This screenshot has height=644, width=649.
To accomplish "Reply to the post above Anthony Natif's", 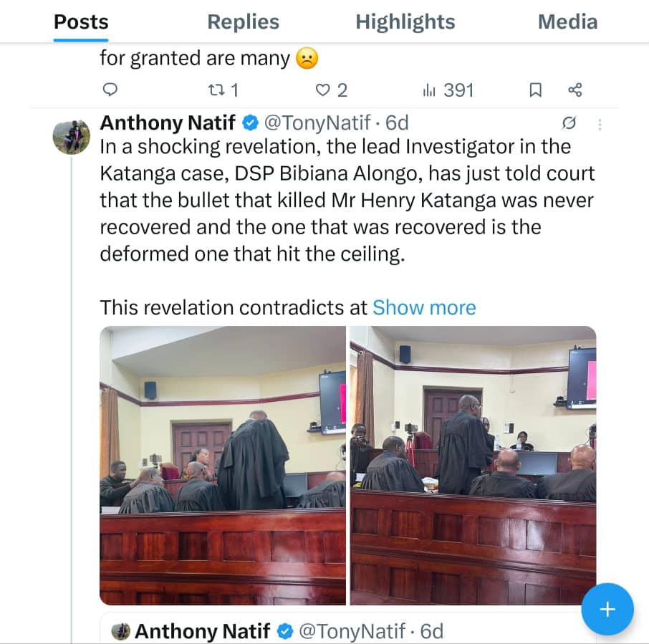I will coord(110,90).
